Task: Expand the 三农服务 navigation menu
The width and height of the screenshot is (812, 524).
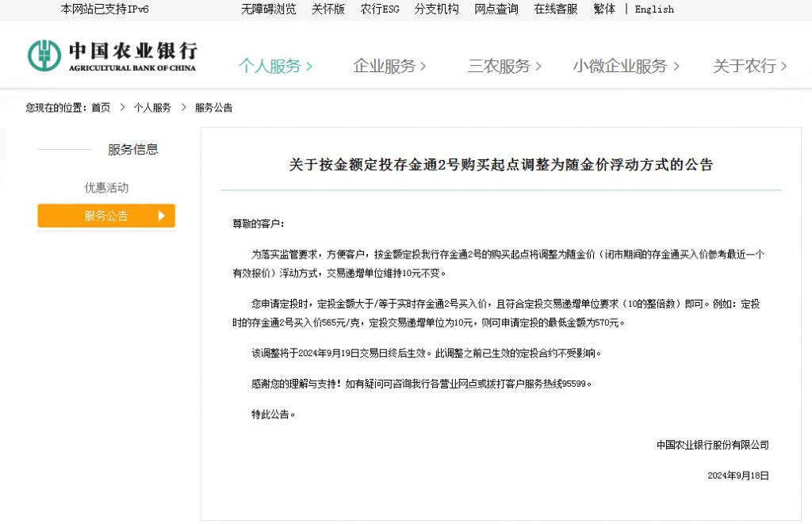Action: (x=504, y=67)
